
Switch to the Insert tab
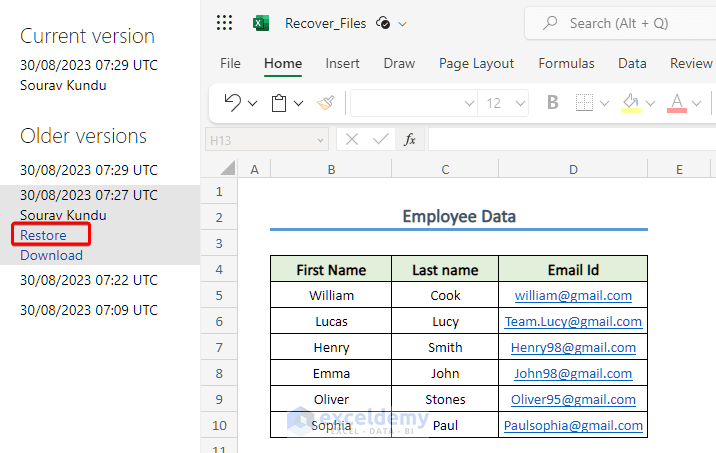(x=342, y=63)
